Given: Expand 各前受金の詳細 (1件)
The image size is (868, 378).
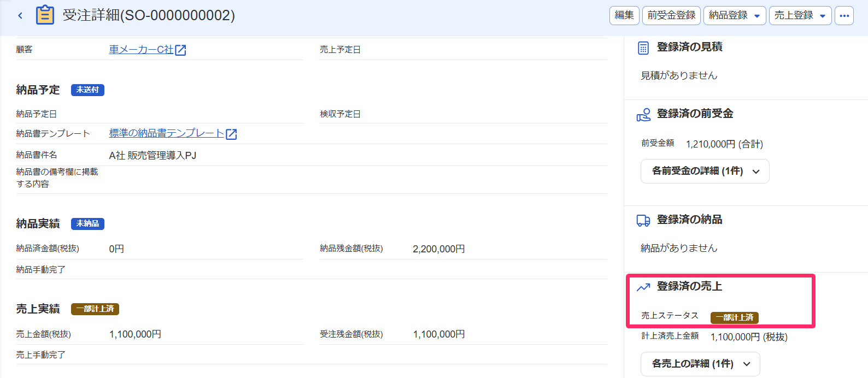Looking at the screenshot, I should (x=705, y=171).
